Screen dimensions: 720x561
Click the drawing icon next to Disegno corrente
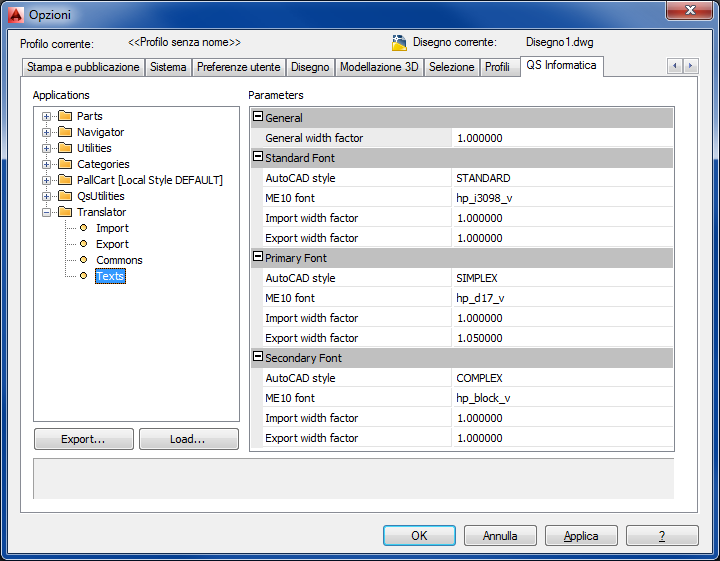(x=399, y=43)
